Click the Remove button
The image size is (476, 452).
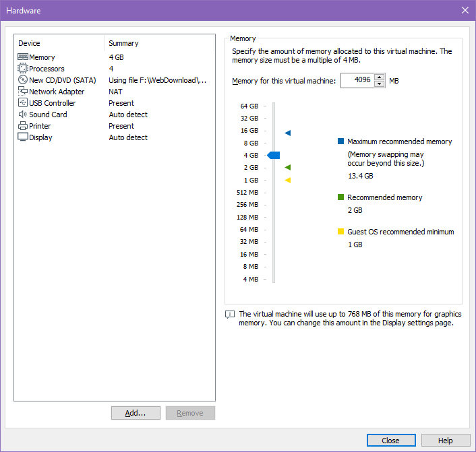[x=190, y=413]
